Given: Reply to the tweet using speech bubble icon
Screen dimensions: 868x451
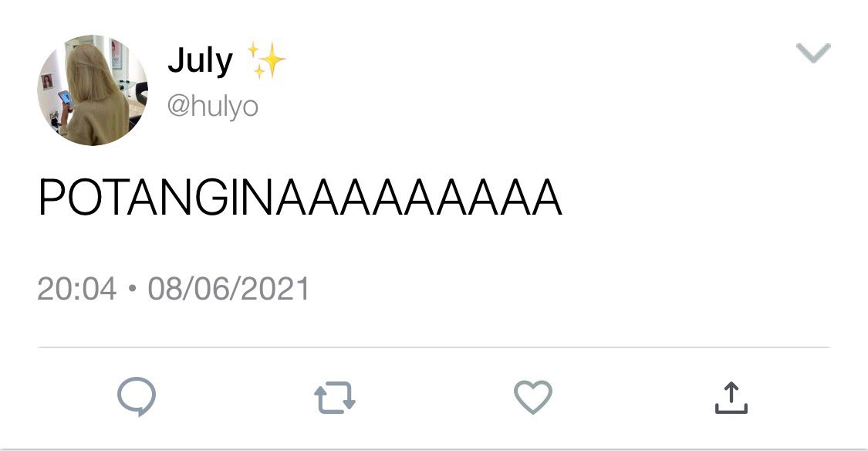Looking at the screenshot, I should click(136, 397).
